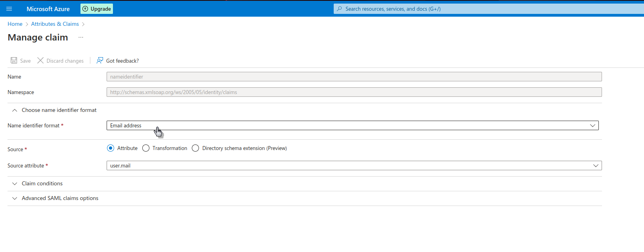Click the Save label in the toolbar

pyautogui.click(x=25, y=61)
